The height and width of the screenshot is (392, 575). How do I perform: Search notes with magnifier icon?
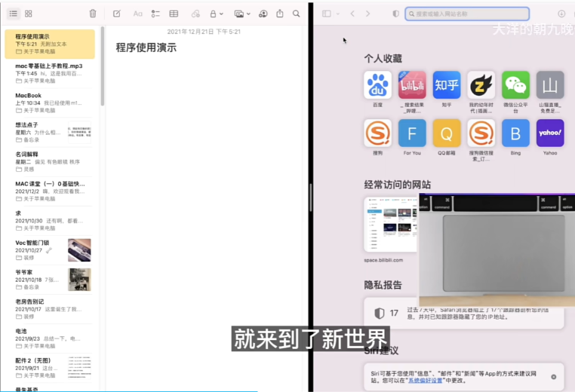tap(297, 14)
